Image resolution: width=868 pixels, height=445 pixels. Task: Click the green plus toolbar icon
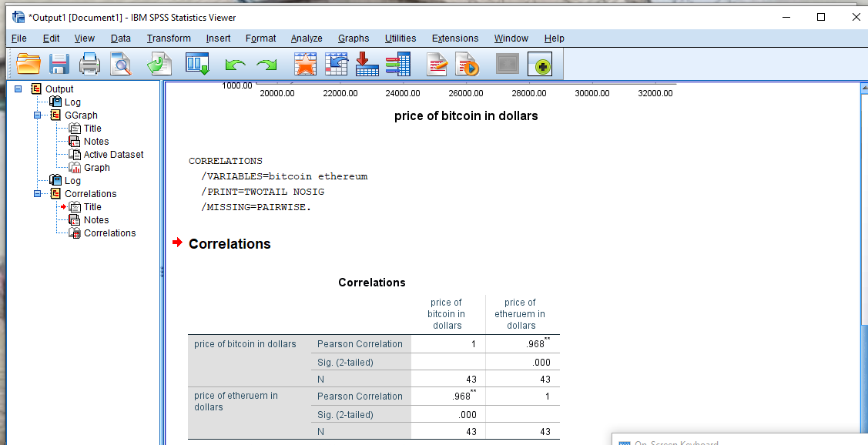[x=540, y=64]
